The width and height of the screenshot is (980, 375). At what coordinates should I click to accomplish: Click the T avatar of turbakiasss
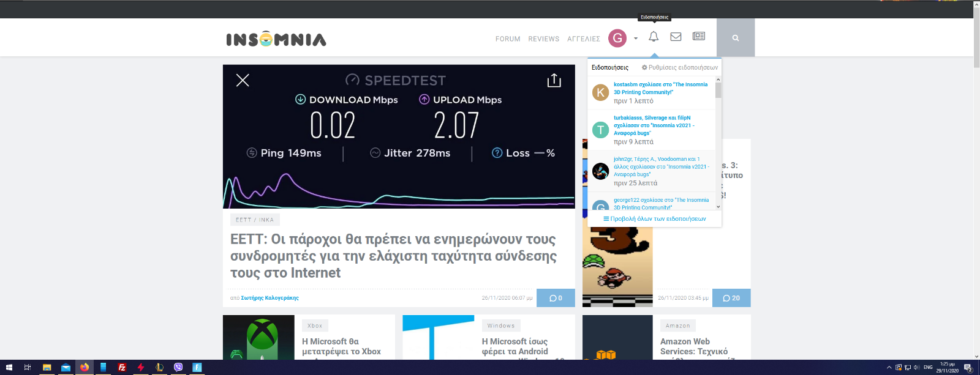click(600, 130)
